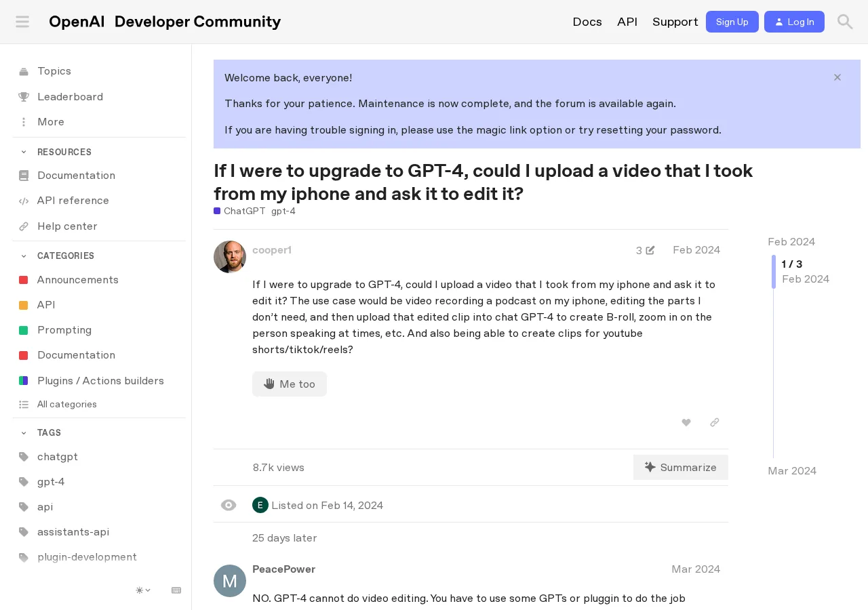Open Docs in the top navigation
The image size is (868, 610).
pyautogui.click(x=587, y=22)
